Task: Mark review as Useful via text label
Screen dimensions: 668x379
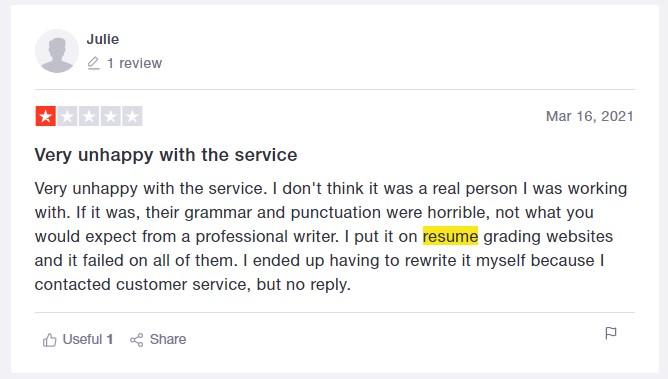Action: [82, 339]
